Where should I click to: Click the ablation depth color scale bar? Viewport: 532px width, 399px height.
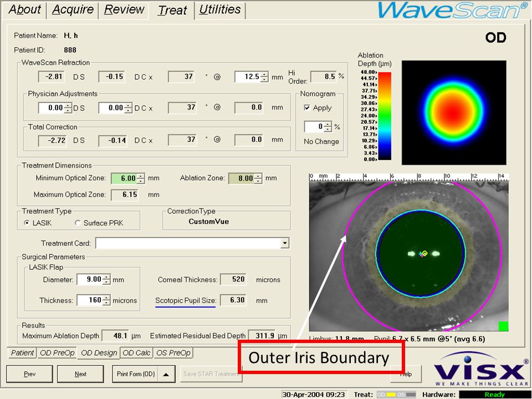385,116
